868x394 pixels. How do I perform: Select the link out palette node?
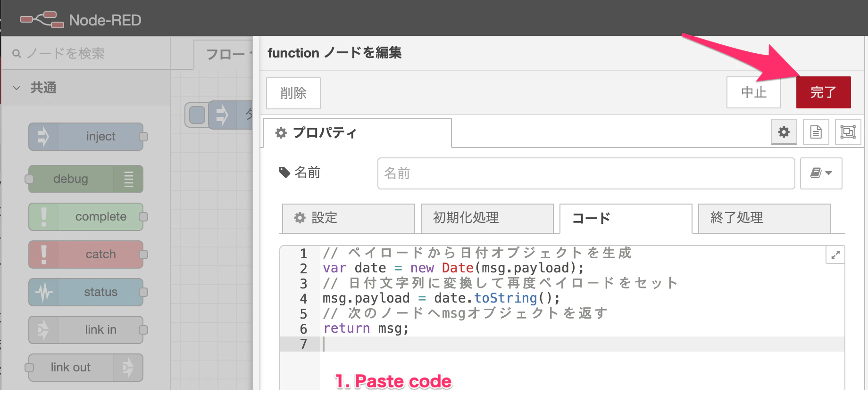pyautogui.click(x=86, y=368)
